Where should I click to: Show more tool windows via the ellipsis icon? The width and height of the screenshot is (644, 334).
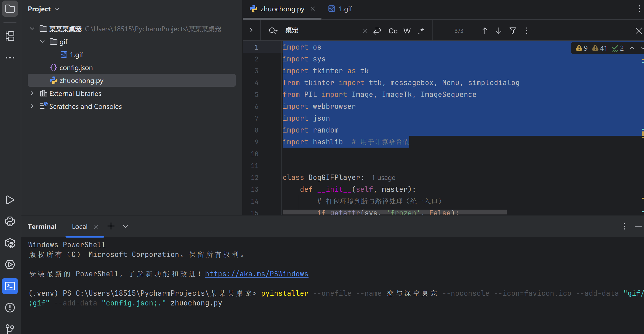click(10, 57)
